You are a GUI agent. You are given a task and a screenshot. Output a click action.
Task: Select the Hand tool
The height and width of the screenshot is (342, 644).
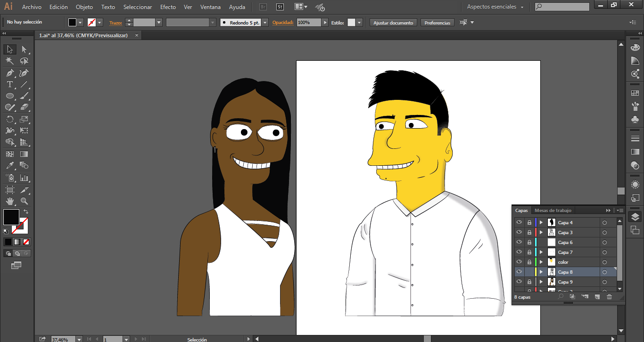(x=9, y=202)
